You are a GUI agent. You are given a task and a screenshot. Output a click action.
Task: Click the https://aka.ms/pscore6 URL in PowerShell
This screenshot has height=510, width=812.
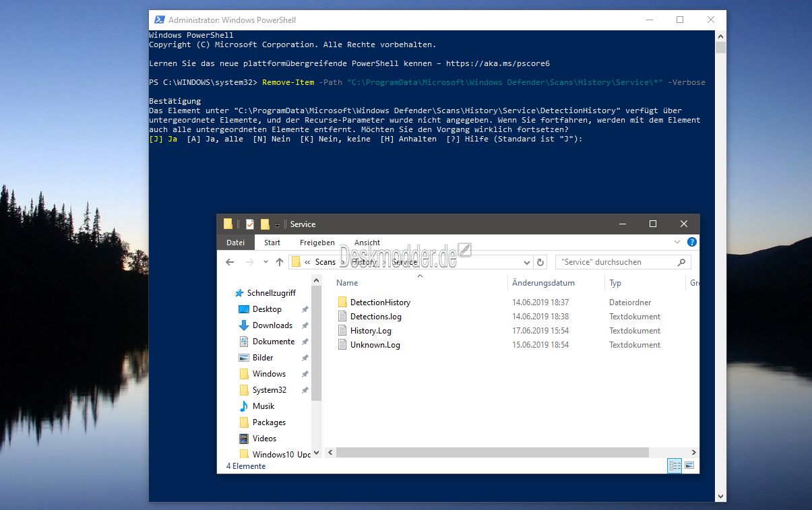[497, 63]
